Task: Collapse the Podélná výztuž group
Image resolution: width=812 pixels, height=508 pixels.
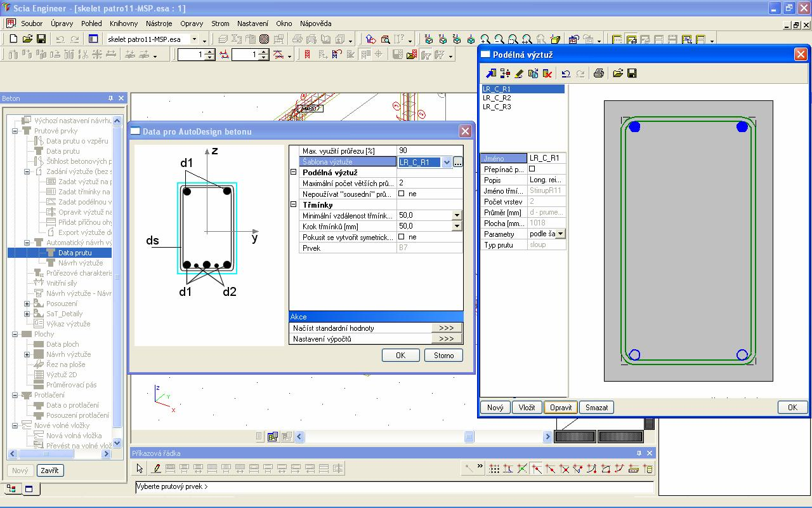Action: (294, 172)
